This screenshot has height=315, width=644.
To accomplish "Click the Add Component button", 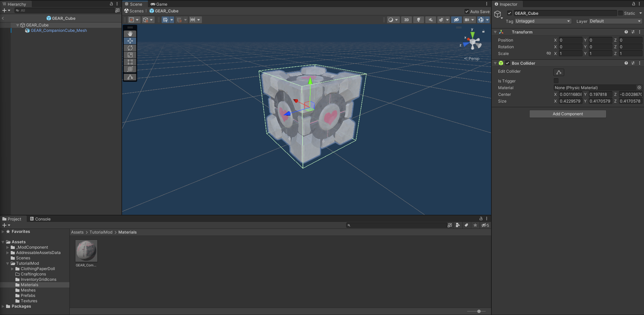I will [568, 114].
